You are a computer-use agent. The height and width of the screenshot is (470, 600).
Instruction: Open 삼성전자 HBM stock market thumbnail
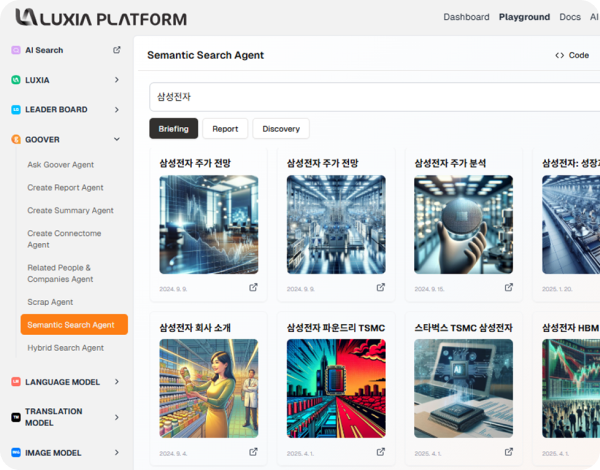[571, 388]
